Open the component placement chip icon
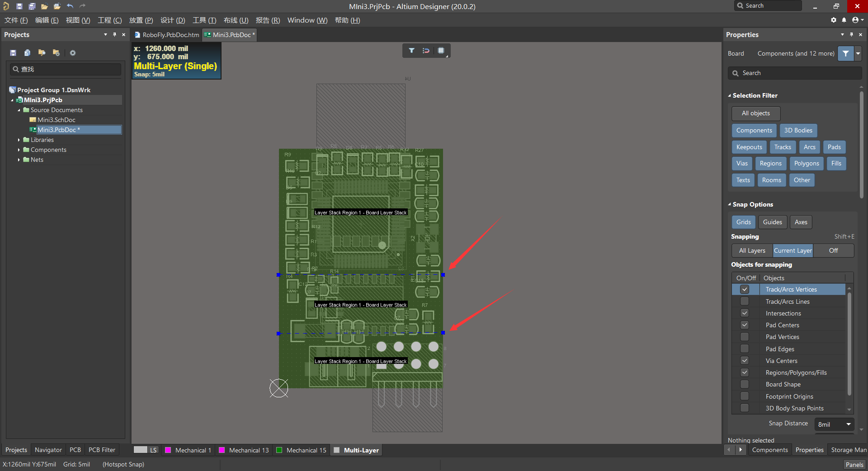 click(x=441, y=51)
